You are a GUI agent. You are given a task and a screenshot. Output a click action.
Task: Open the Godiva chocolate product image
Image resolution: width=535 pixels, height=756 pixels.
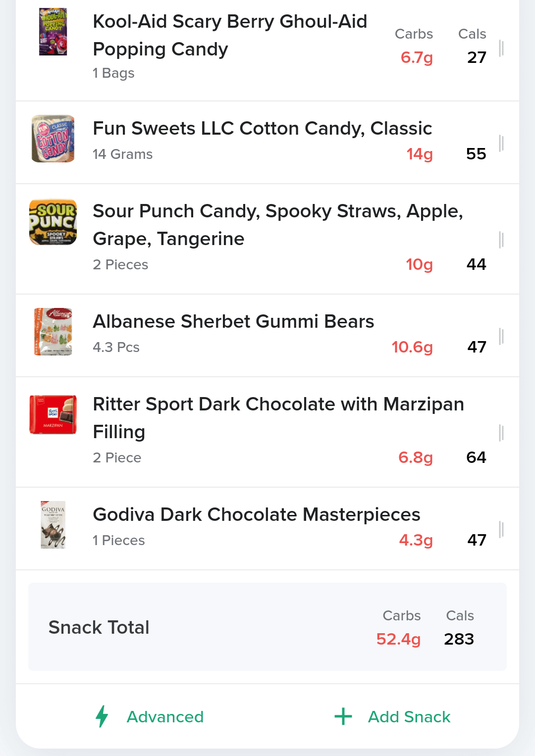pyautogui.click(x=53, y=525)
